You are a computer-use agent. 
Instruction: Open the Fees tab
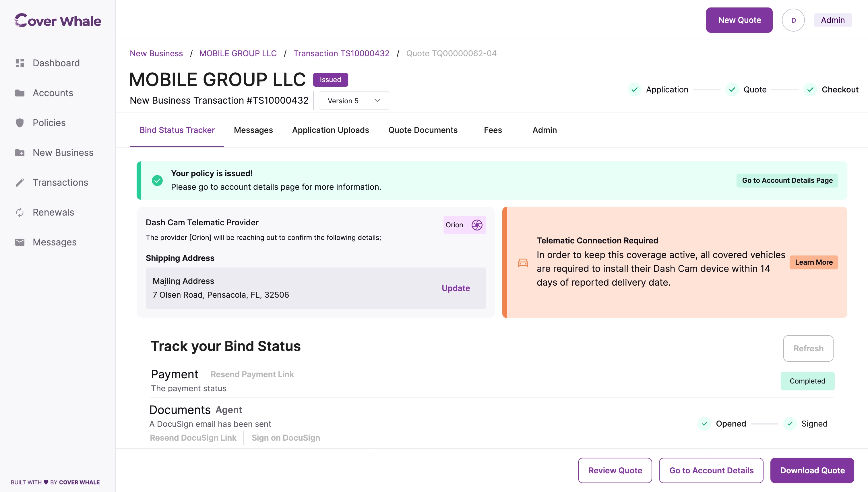(493, 130)
